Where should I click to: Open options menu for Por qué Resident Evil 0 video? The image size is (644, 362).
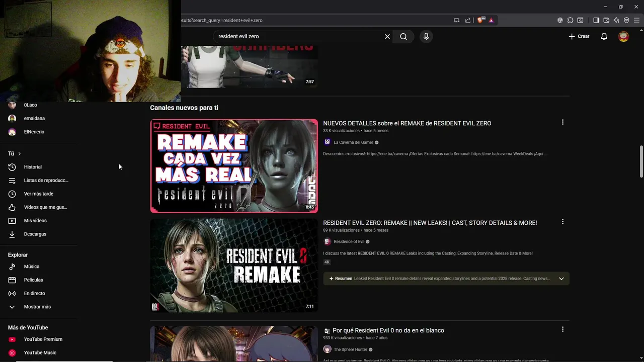click(562, 329)
